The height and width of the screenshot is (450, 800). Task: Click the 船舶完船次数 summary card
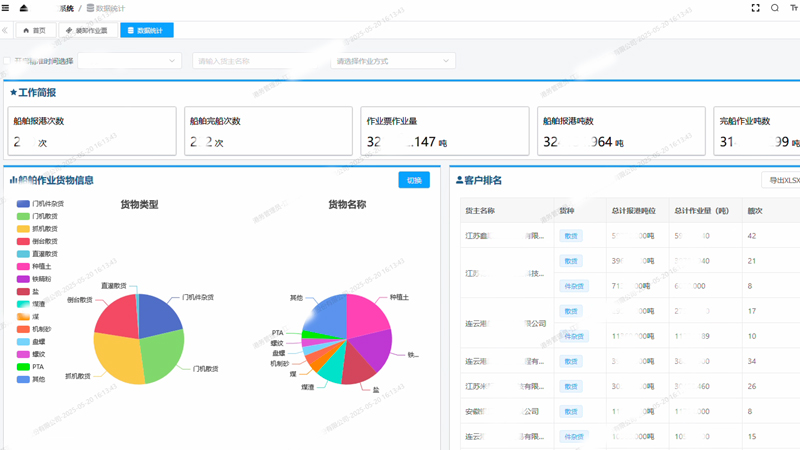click(x=268, y=131)
